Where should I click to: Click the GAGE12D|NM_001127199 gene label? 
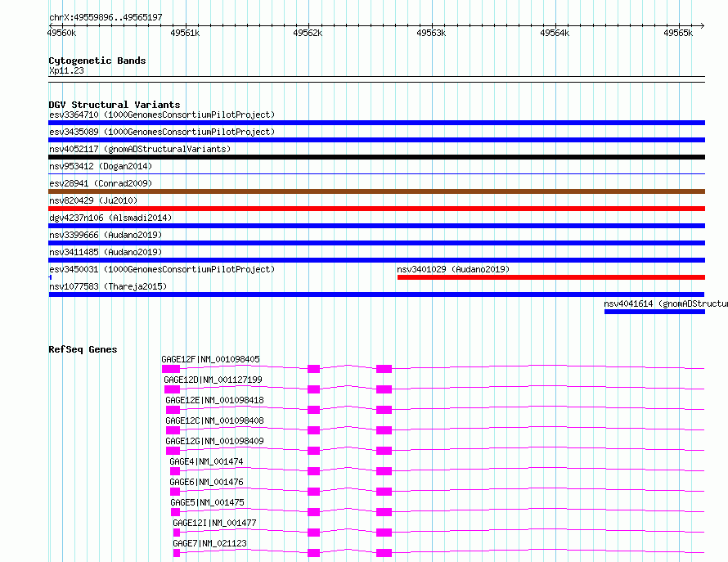pos(213,380)
